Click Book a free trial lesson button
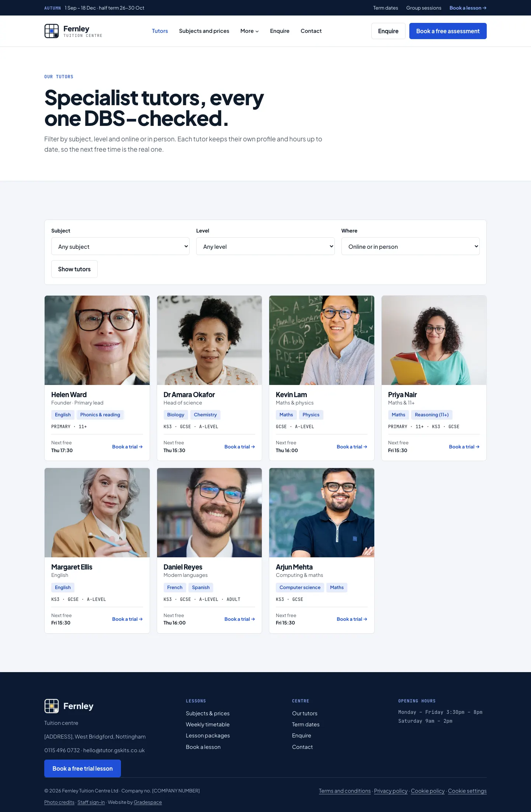Viewport: 531px width, 812px height. [x=83, y=768]
